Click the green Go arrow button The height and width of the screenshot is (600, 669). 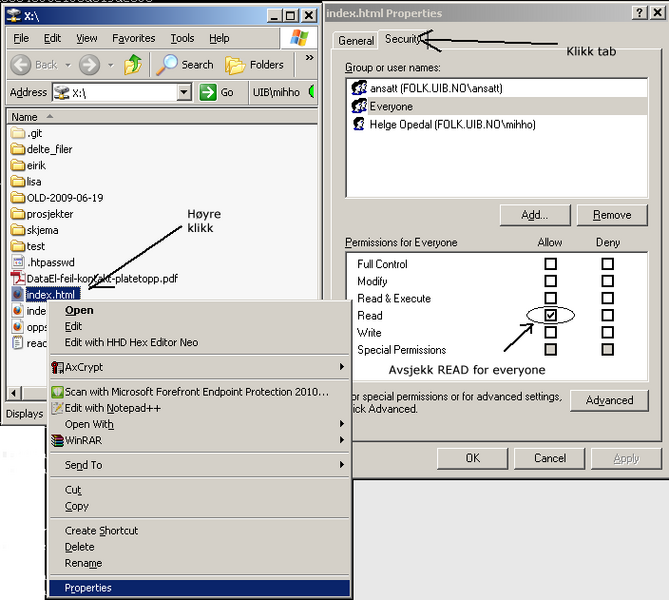[208, 92]
